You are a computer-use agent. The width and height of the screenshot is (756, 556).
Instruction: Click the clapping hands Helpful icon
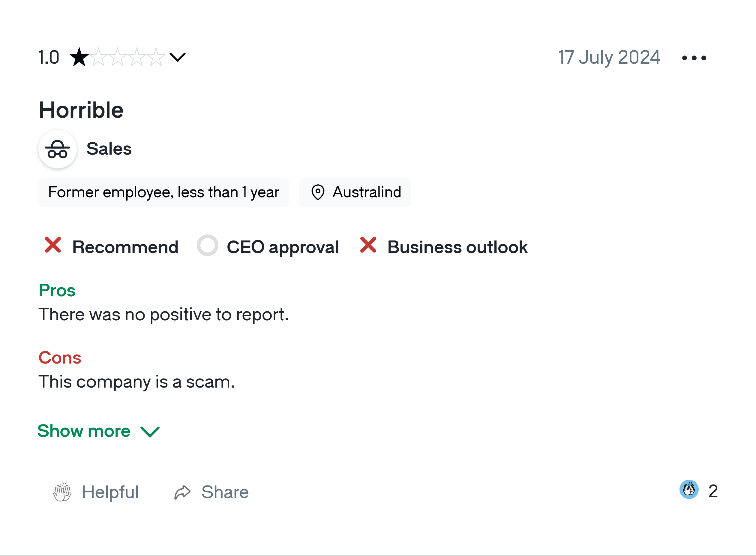[x=62, y=492]
